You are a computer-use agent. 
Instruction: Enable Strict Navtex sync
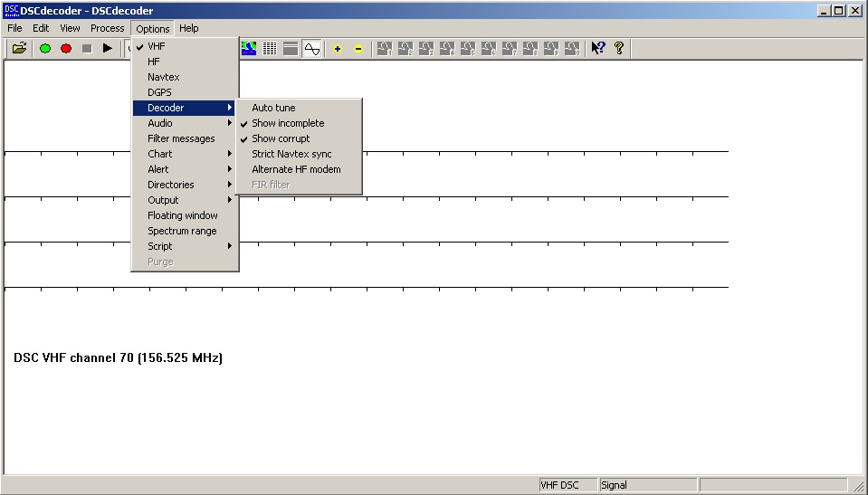tap(299, 154)
